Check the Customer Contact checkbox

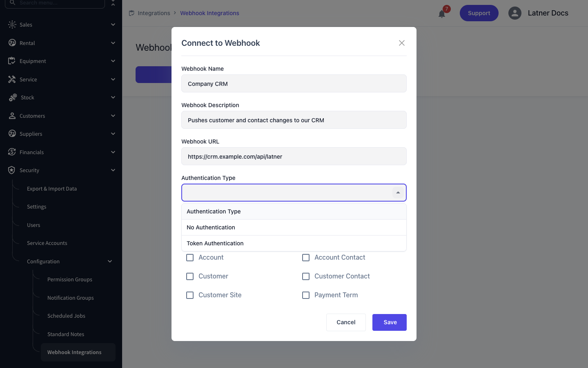pos(306,276)
